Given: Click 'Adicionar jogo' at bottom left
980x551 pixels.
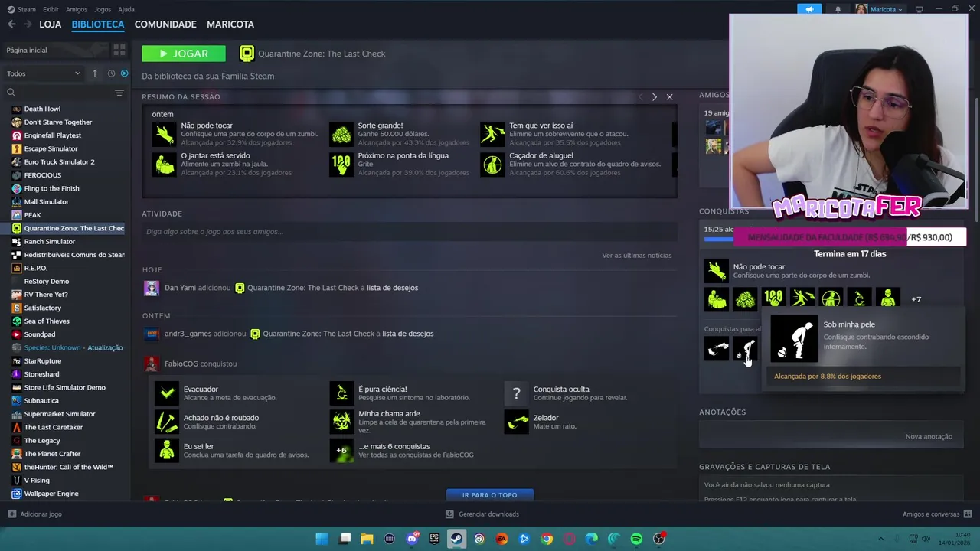Looking at the screenshot, I should coord(34,514).
